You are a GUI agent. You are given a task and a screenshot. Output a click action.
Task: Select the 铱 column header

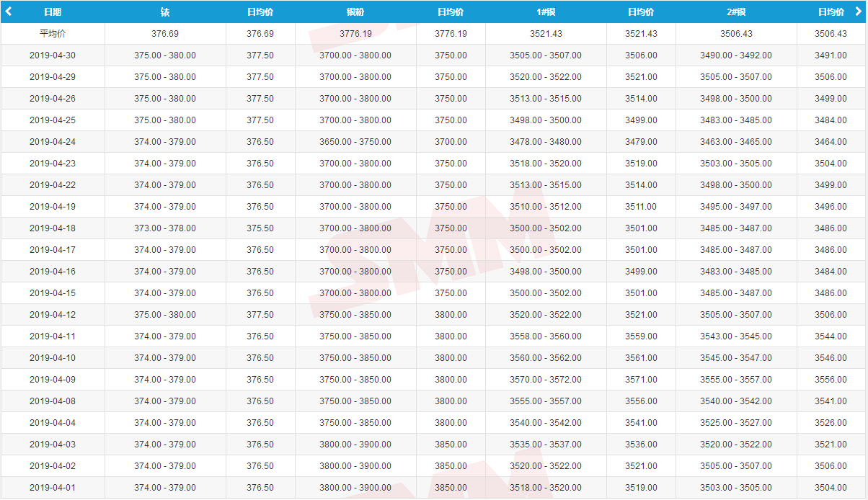click(165, 12)
